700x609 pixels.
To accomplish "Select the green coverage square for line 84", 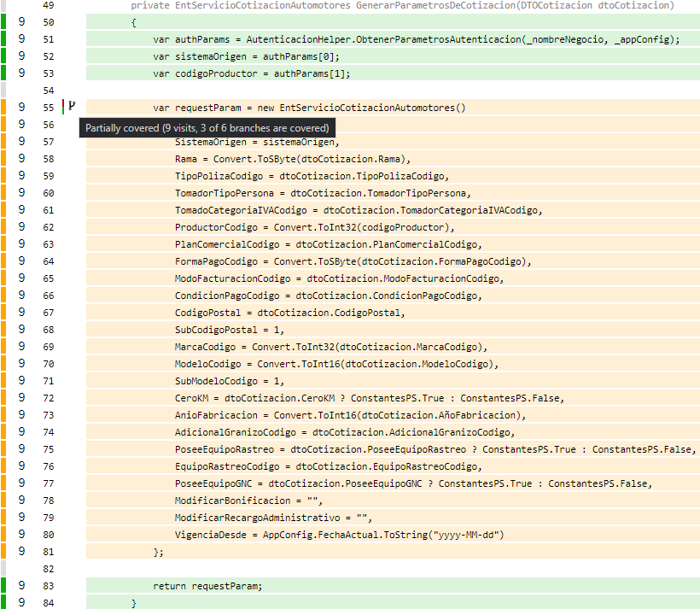I will [4, 603].
